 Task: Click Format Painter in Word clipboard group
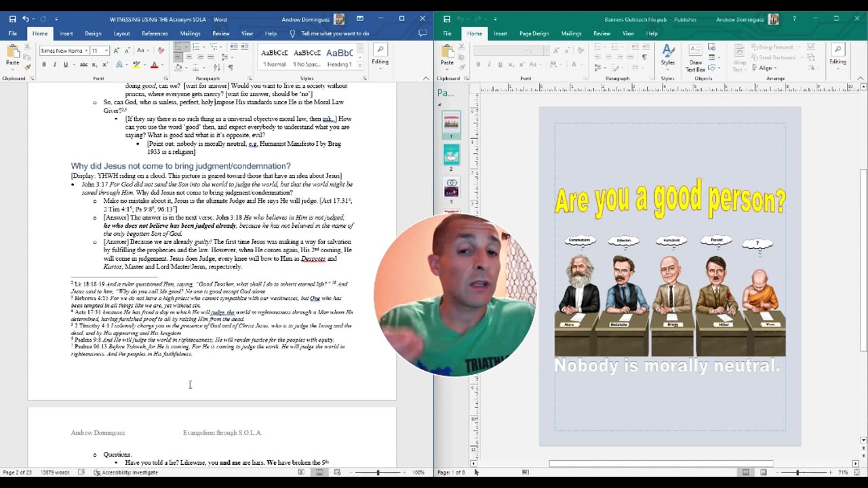point(27,66)
